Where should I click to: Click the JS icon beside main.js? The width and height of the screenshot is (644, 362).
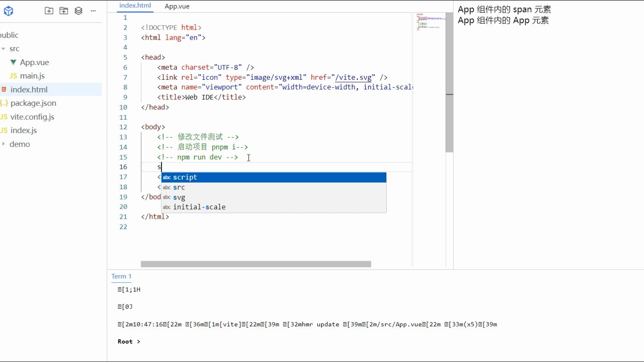coord(13,76)
